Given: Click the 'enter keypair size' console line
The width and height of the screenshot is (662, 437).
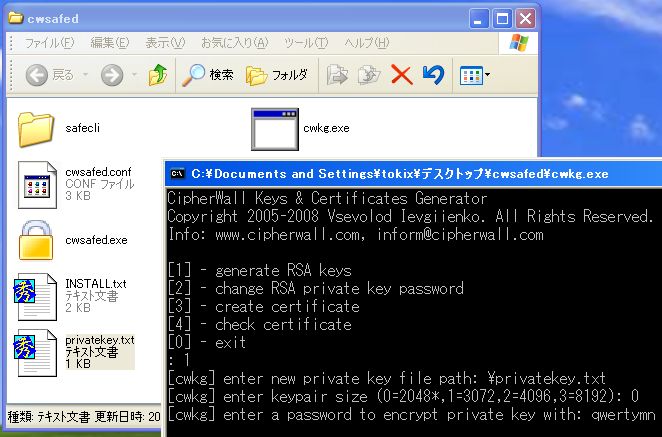Looking at the screenshot, I should click(x=403, y=396).
